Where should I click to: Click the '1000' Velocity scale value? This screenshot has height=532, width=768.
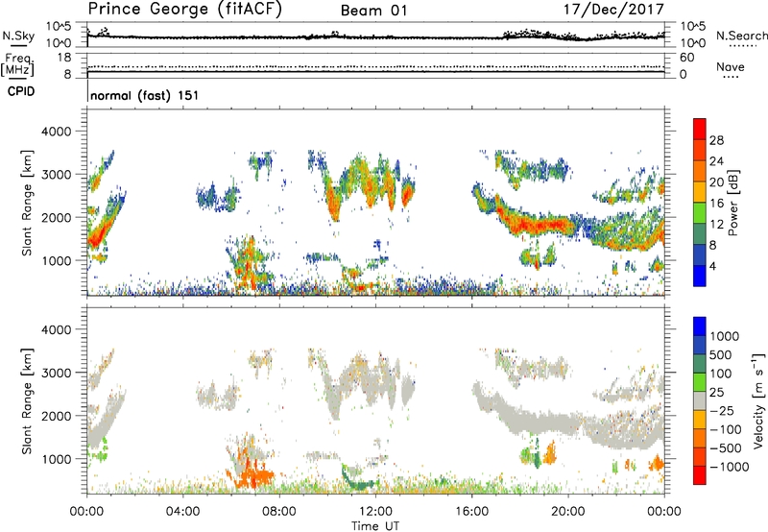[x=725, y=336]
